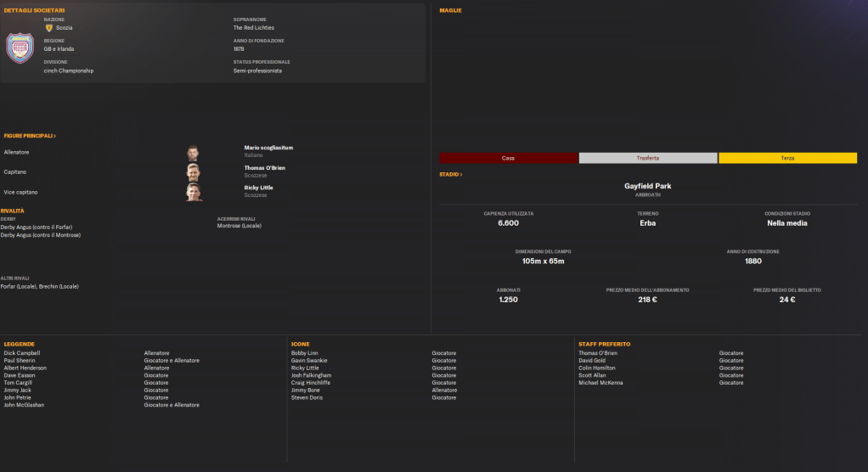The image size is (868, 472).
Task: Select the yellow Terza kit swatch
Action: click(787, 158)
